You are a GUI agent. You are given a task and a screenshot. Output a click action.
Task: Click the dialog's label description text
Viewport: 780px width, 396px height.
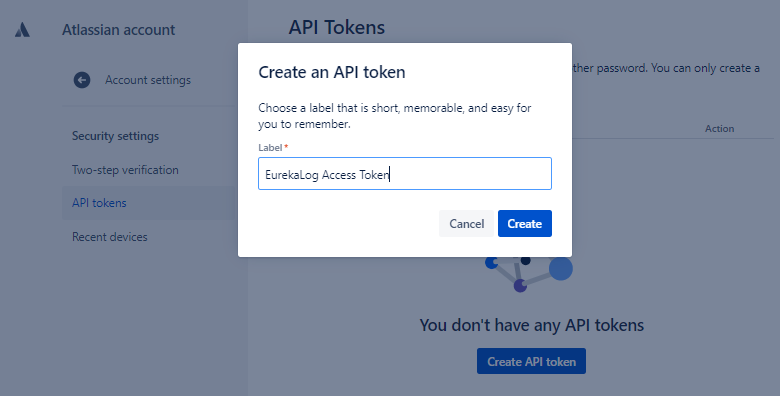coord(394,116)
